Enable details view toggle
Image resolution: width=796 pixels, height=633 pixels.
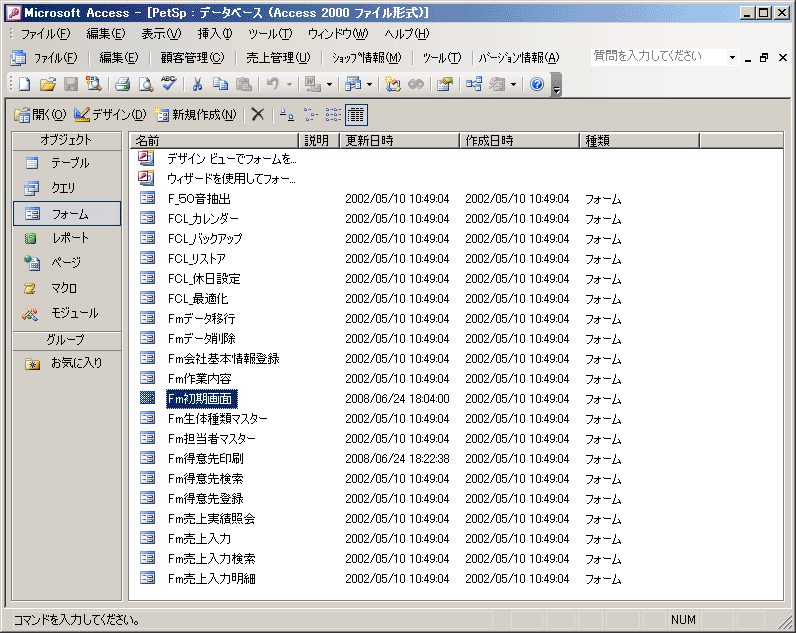356,114
